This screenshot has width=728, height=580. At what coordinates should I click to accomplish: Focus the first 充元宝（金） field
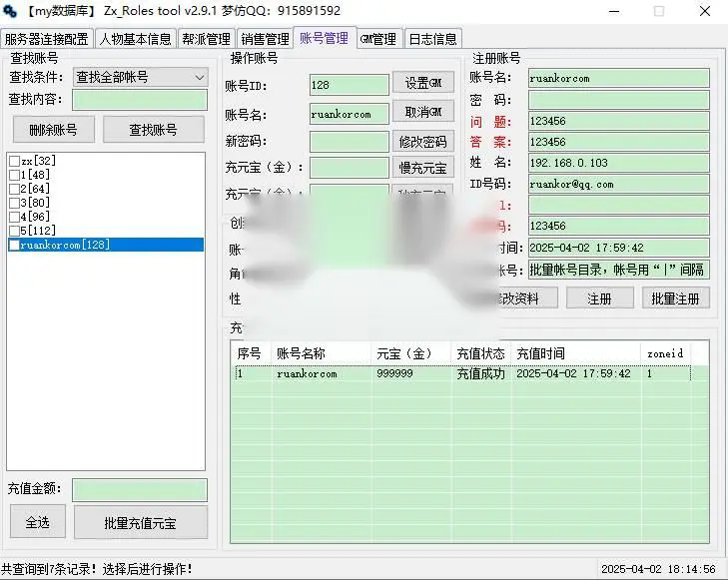350,168
